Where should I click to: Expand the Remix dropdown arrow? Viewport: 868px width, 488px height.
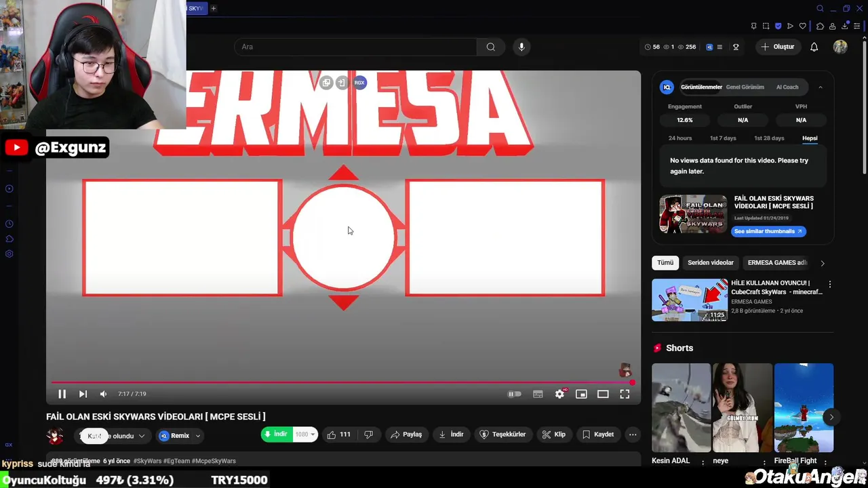198,436
